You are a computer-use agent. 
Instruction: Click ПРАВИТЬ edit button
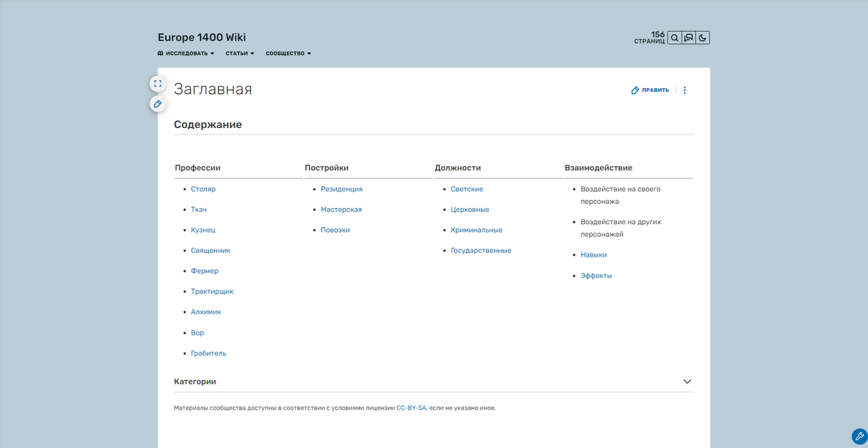click(x=650, y=90)
